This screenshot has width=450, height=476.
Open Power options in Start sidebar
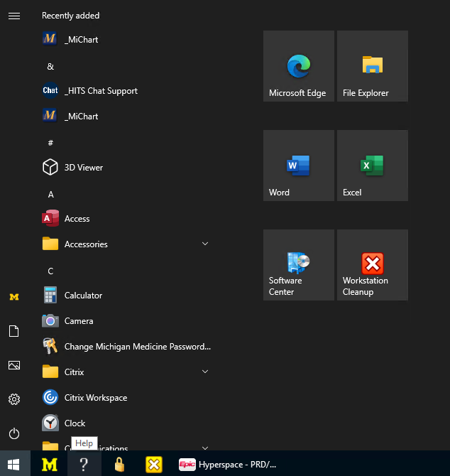point(14,433)
